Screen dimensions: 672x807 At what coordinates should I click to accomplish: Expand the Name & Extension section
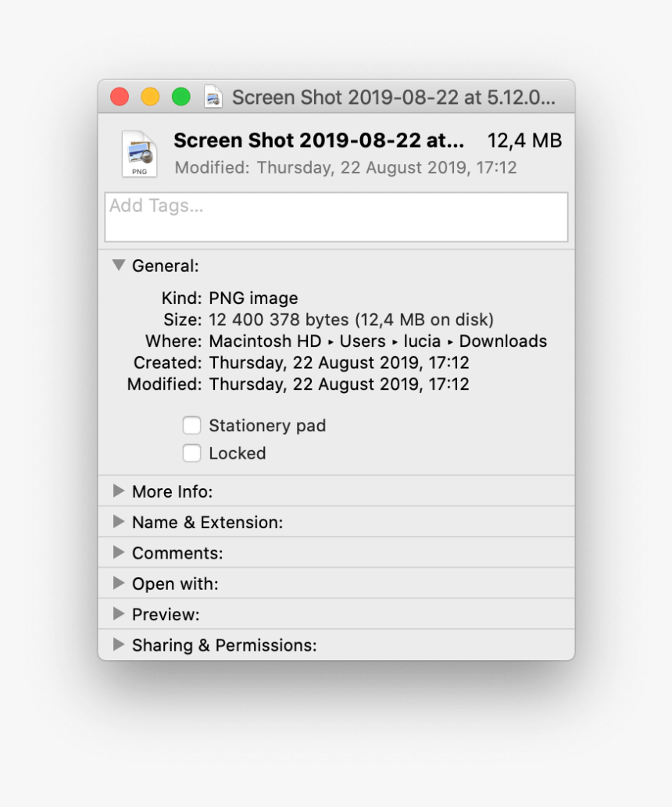click(119, 522)
